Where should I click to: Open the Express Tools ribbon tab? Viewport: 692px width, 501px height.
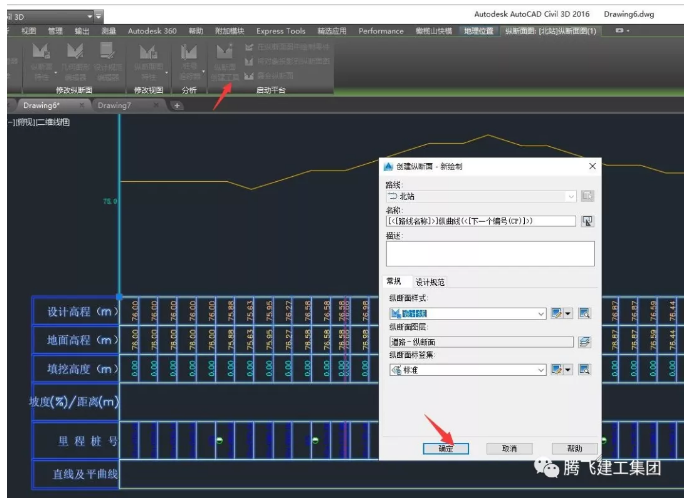(281, 31)
